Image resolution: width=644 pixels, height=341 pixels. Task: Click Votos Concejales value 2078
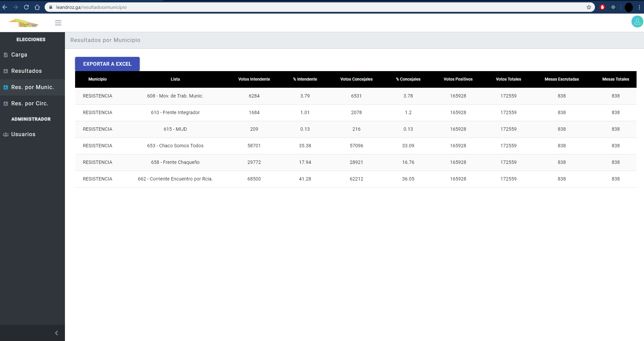(x=356, y=112)
